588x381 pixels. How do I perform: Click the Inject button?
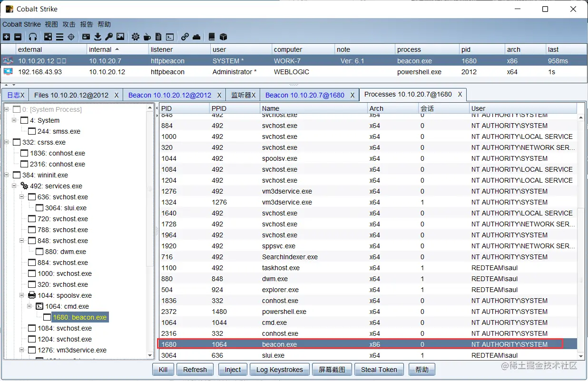point(233,370)
